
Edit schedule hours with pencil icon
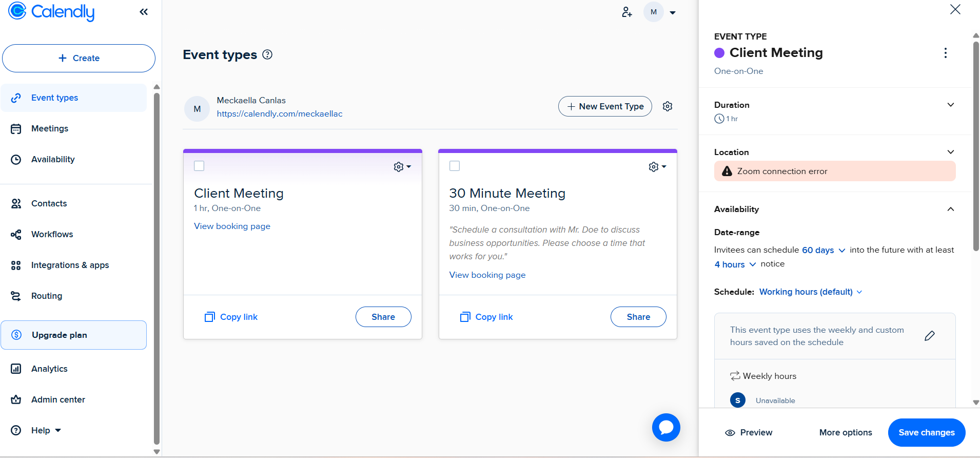coord(930,336)
